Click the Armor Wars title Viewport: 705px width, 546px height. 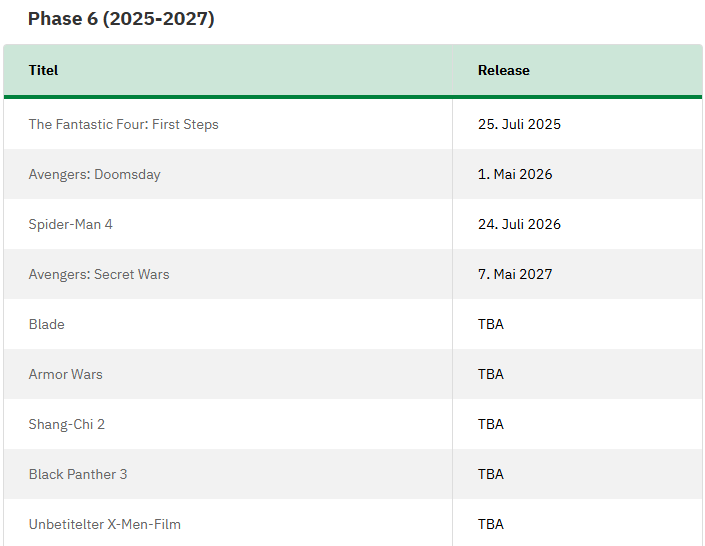point(66,374)
